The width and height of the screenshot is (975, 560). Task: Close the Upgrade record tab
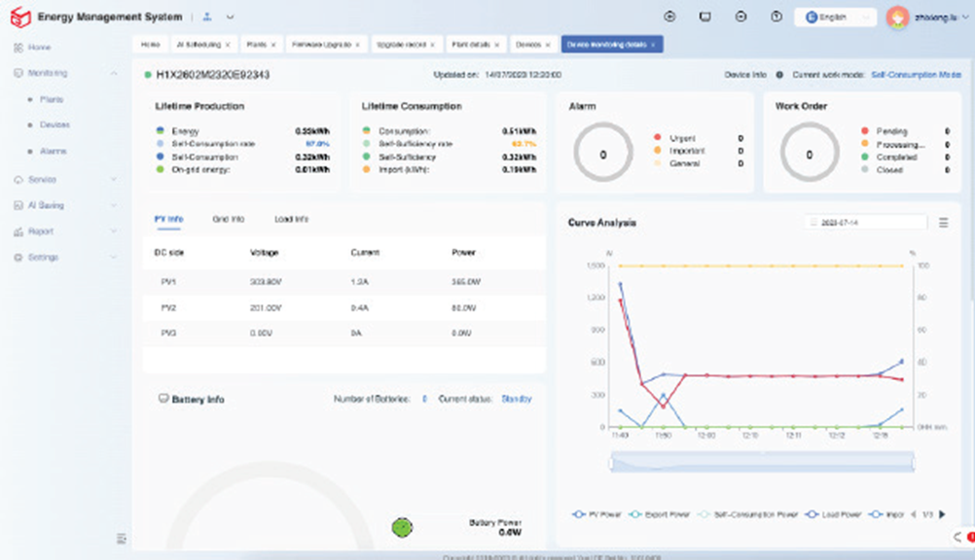pyautogui.click(x=433, y=45)
